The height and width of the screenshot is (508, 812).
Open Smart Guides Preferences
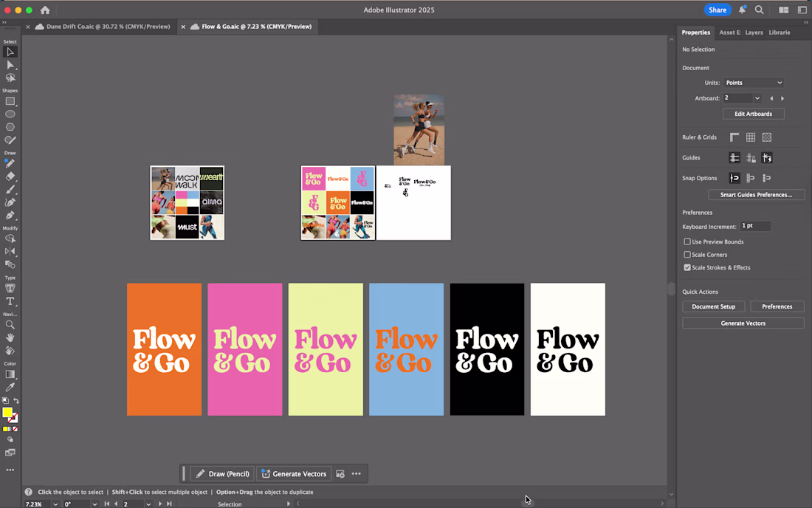[756, 195]
